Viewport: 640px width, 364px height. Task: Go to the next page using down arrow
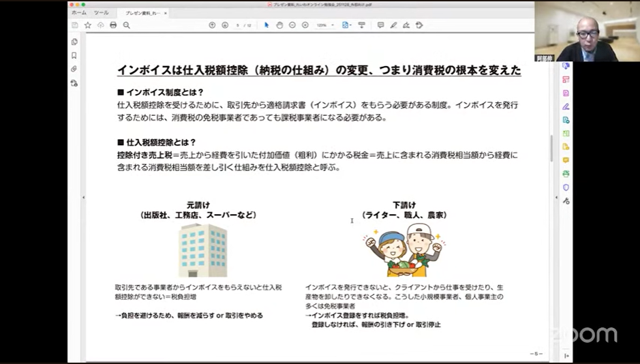[x=225, y=25]
